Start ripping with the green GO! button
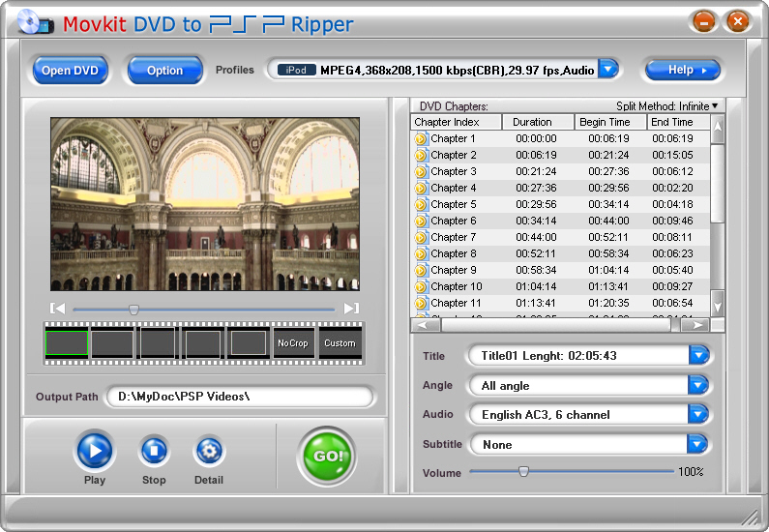 click(327, 456)
